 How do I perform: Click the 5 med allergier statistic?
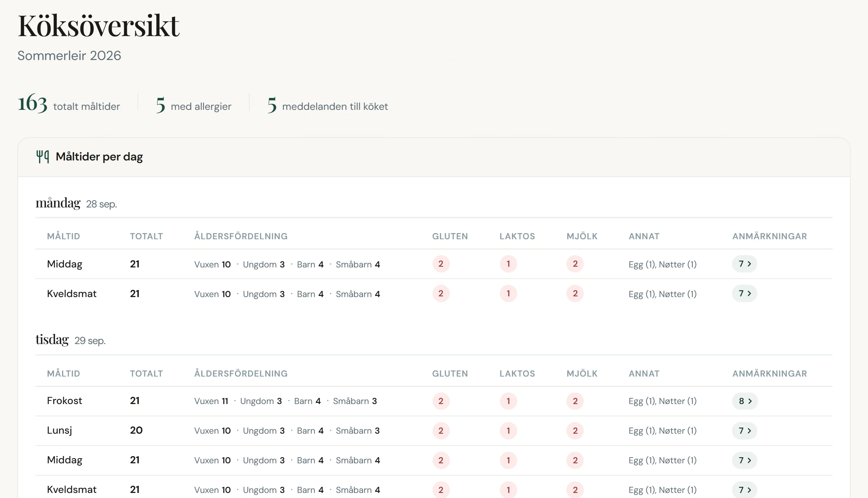(193, 105)
